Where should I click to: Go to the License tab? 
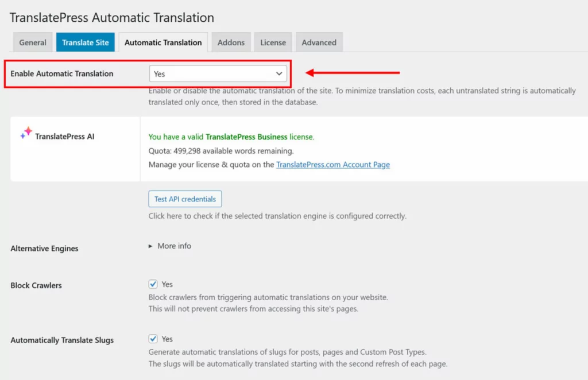tap(273, 42)
